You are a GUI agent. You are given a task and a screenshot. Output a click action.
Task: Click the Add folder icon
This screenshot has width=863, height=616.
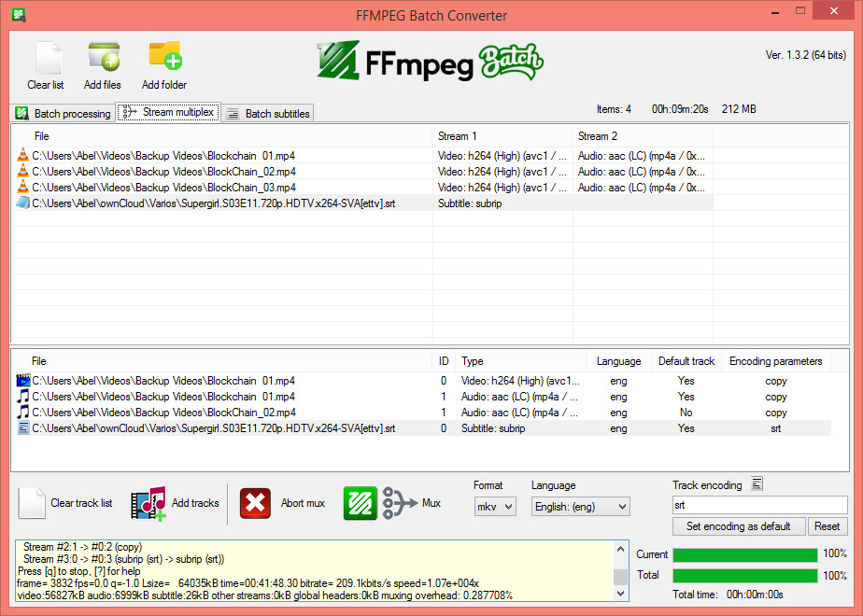[x=165, y=56]
